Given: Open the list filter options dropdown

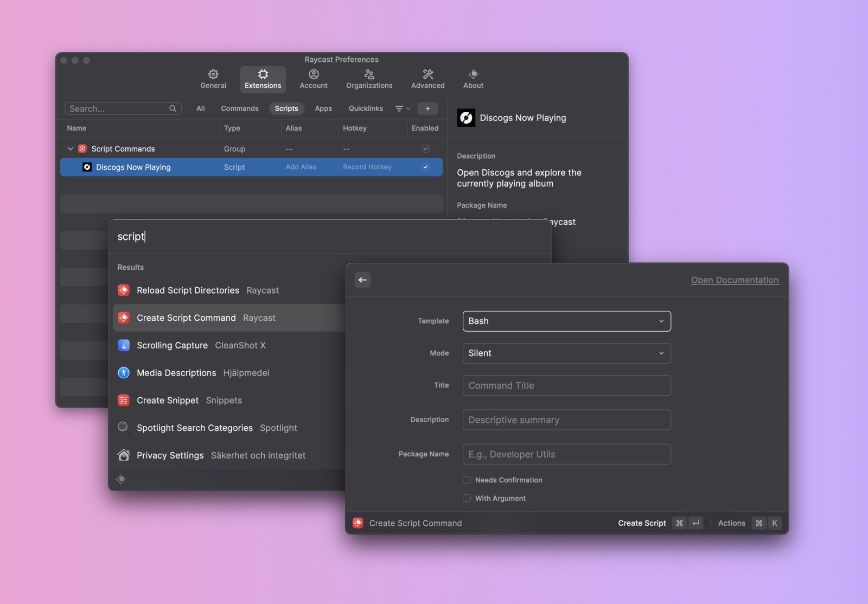Looking at the screenshot, I should click(403, 109).
